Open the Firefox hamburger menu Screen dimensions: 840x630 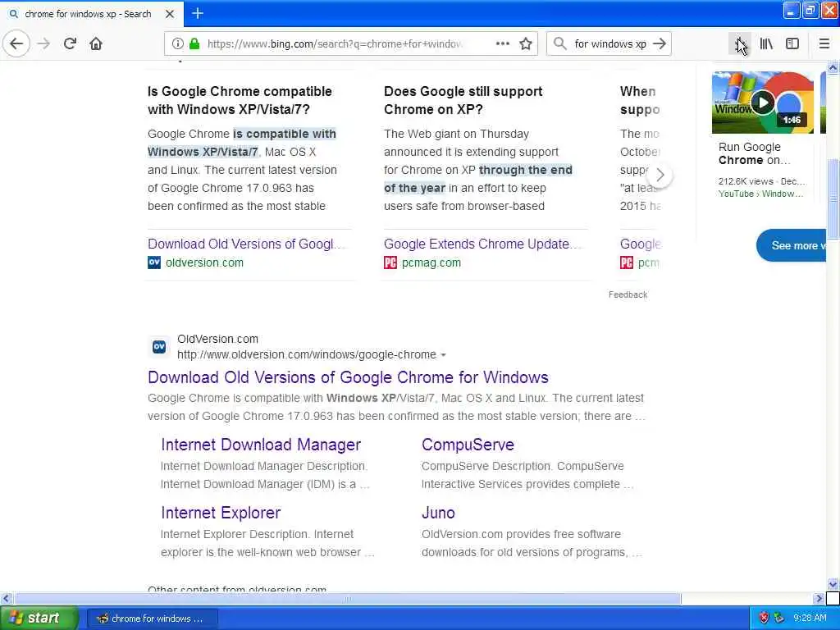[824, 44]
